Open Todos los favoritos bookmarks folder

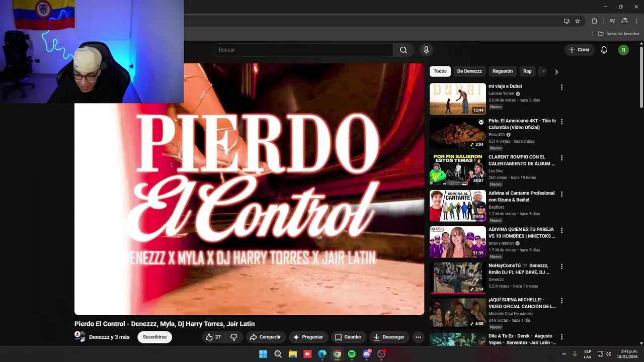[618, 33]
